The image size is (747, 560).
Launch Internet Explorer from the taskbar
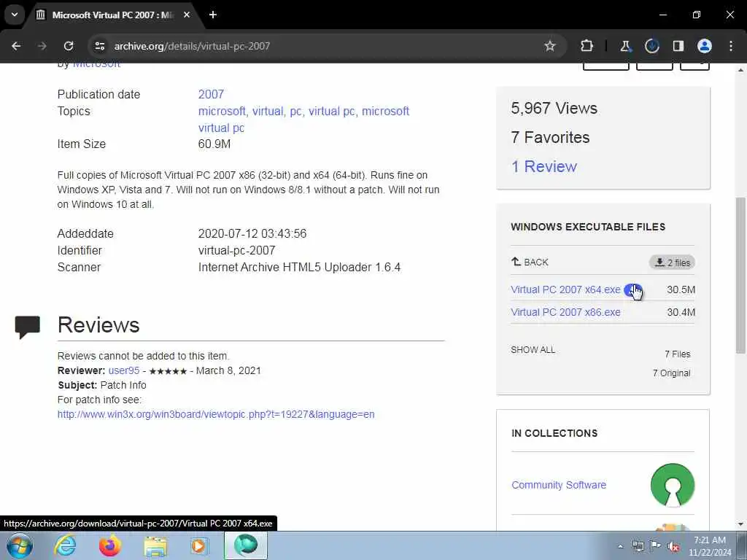point(65,545)
